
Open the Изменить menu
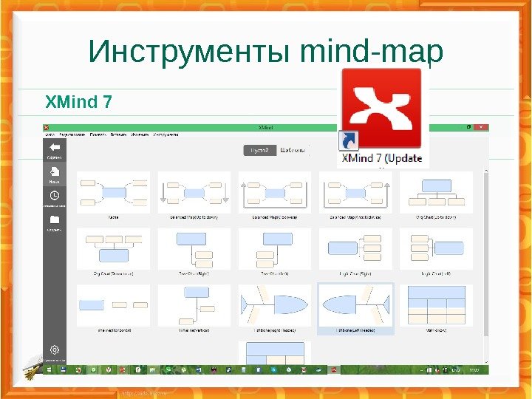[x=140, y=134]
